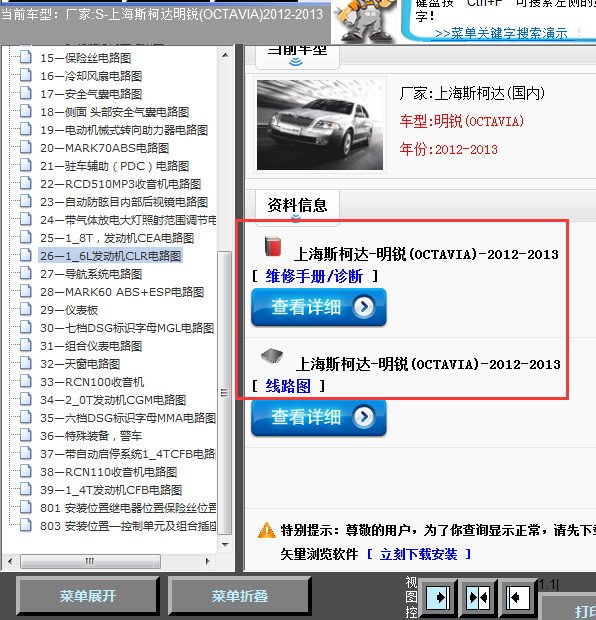Image resolution: width=596 pixels, height=620 pixels.
Task: Click 立刻下载安装 download link
Action: [x=418, y=554]
